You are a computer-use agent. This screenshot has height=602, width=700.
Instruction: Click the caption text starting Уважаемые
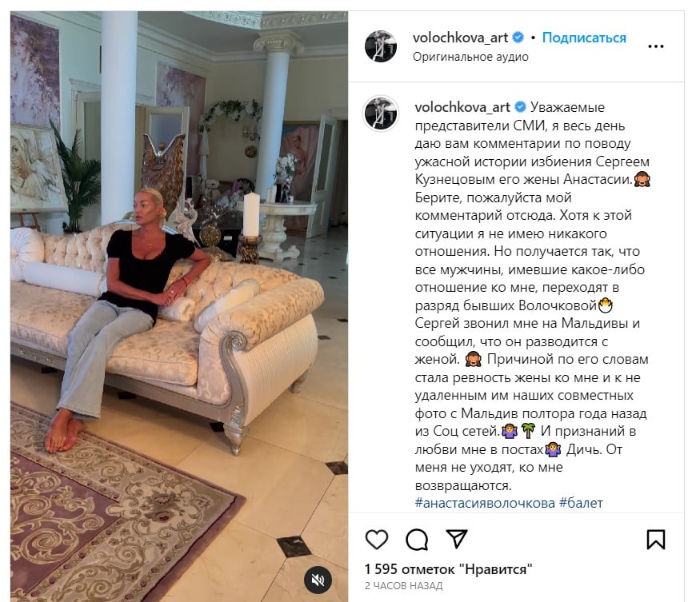point(531,297)
